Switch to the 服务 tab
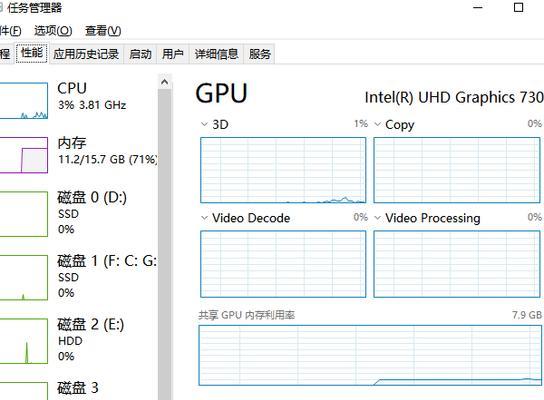Image resolution: width=544 pixels, height=400 pixels. (259, 54)
